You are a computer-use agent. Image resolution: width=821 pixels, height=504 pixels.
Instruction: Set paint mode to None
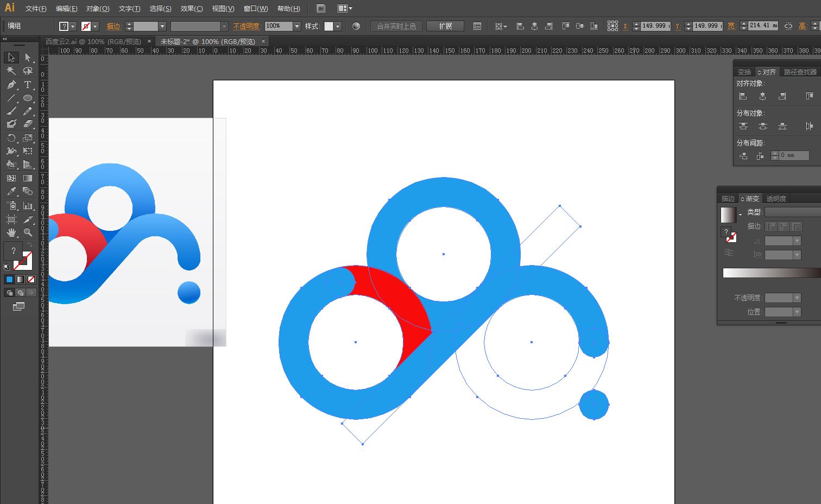point(31,279)
